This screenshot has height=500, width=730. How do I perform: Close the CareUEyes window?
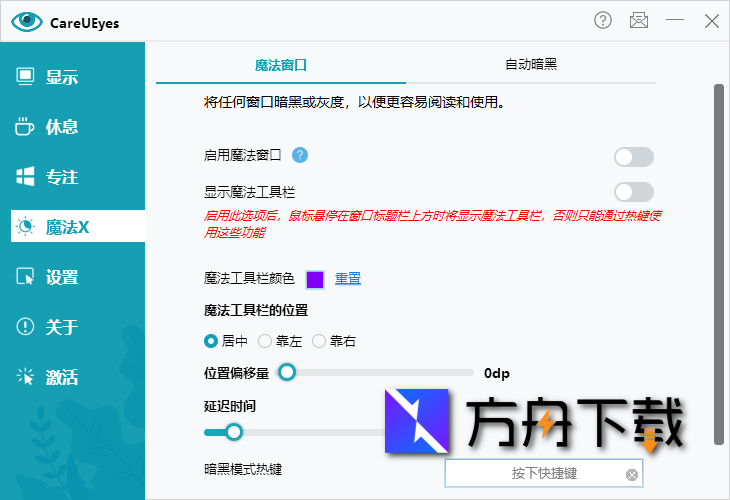(711, 20)
